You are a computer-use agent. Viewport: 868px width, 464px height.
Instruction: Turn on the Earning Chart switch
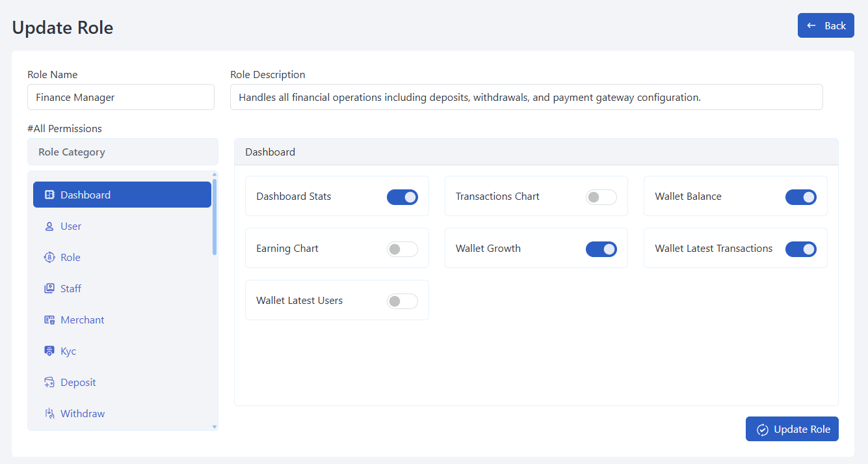point(402,249)
